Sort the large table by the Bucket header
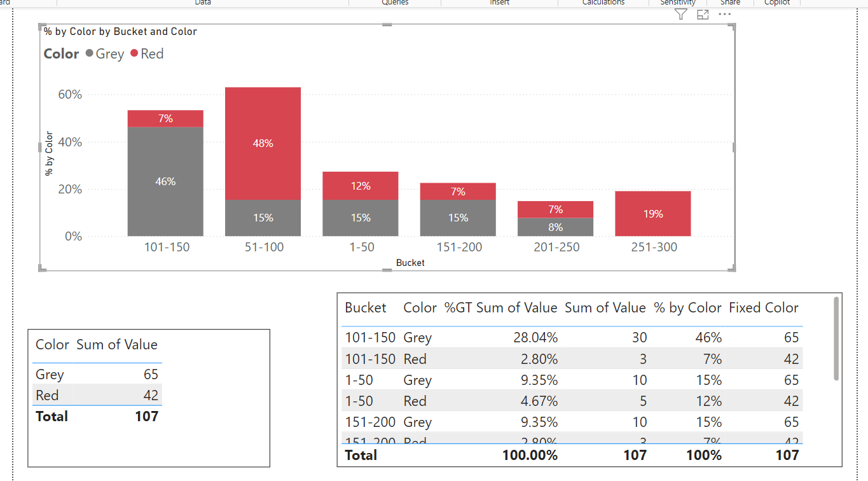Image resolution: width=868 pixels, height=481 pixels. point(366,308)
